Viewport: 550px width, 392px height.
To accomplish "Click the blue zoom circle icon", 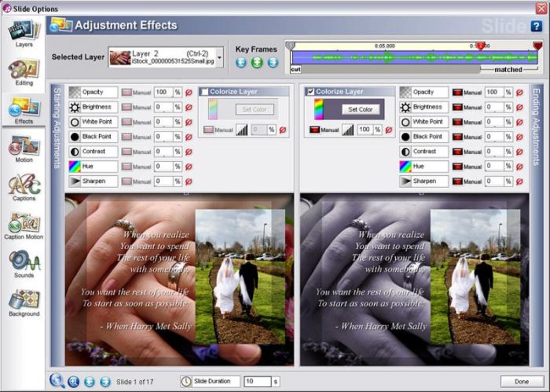I will [73, 381].
